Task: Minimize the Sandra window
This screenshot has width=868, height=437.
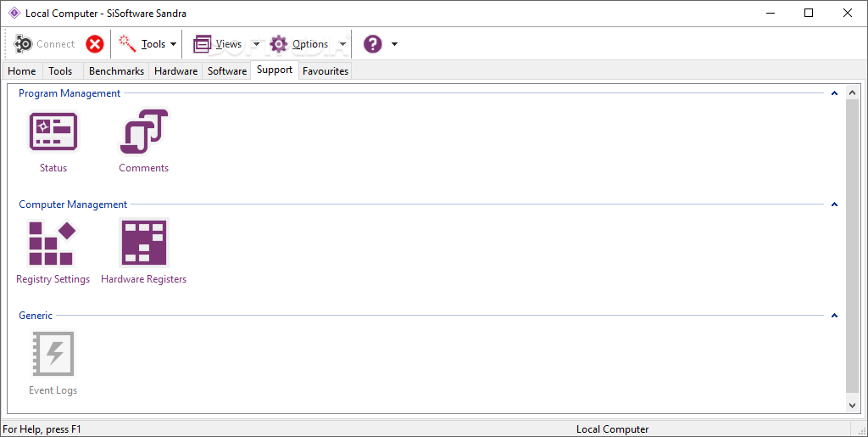Action: pyautogui.click(x=770, y=13)
